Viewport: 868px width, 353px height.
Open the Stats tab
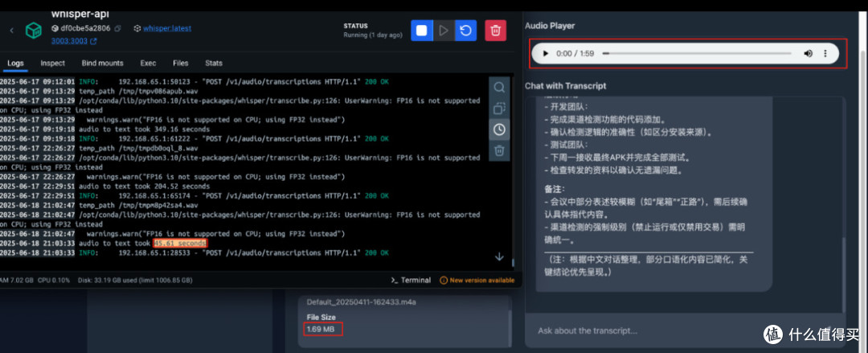(x=214, y=64)
